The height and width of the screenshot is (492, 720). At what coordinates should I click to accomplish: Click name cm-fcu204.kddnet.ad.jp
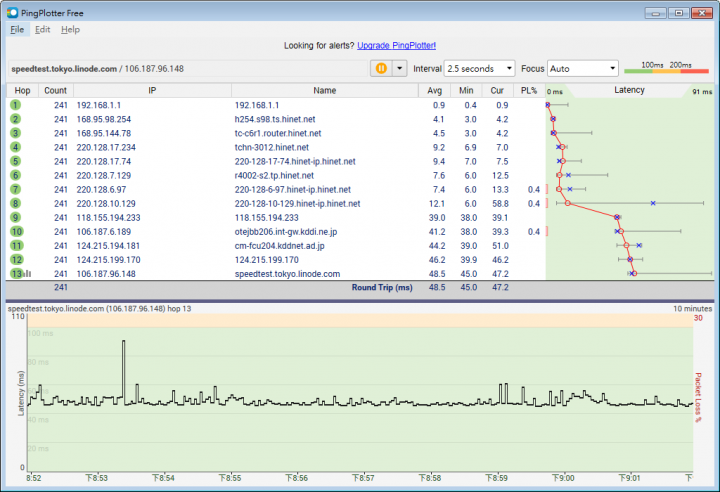pos(279,246)
